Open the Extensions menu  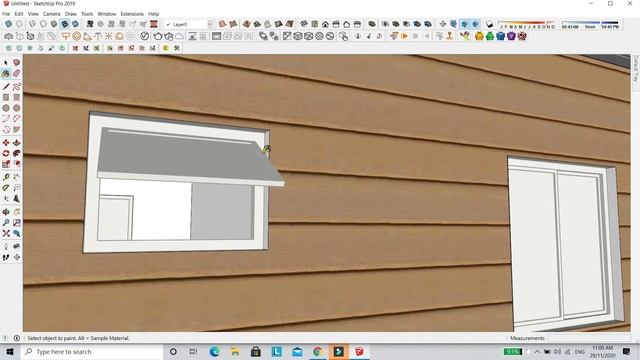pyautogui.click(x=132, y=14)
